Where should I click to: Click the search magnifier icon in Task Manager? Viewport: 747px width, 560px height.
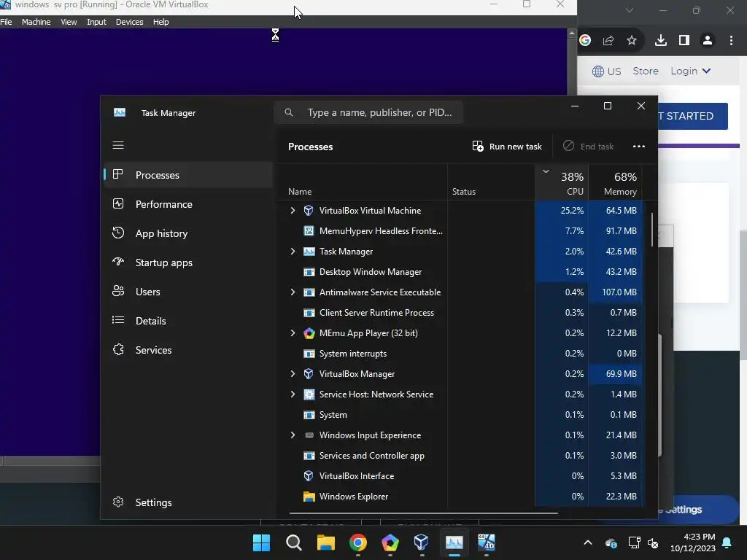289,112
